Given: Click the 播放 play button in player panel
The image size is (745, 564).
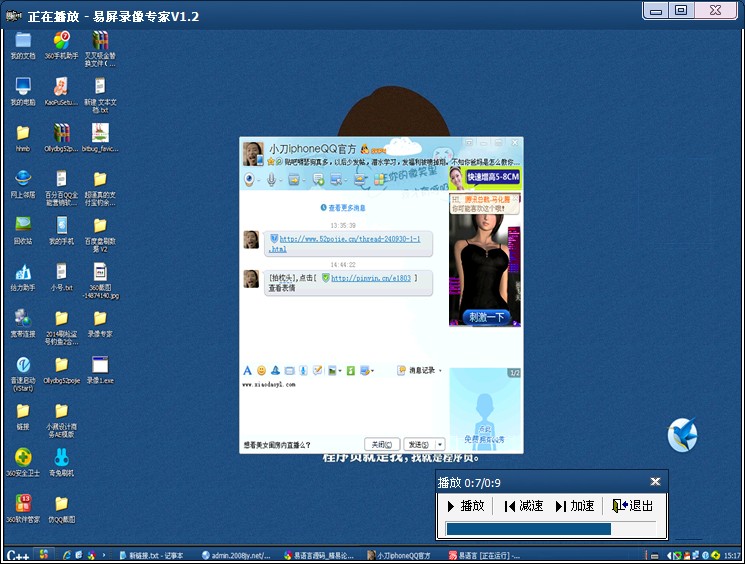Looking at the screenshot, I should pyautogui.click(x=466, y=506).
